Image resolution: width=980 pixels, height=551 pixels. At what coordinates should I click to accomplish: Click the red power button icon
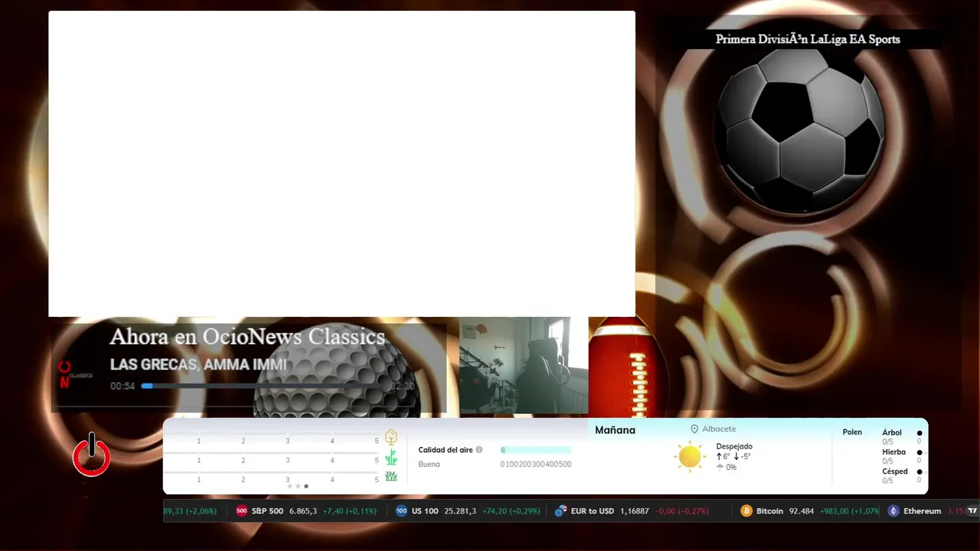click(x=92, y=455)
